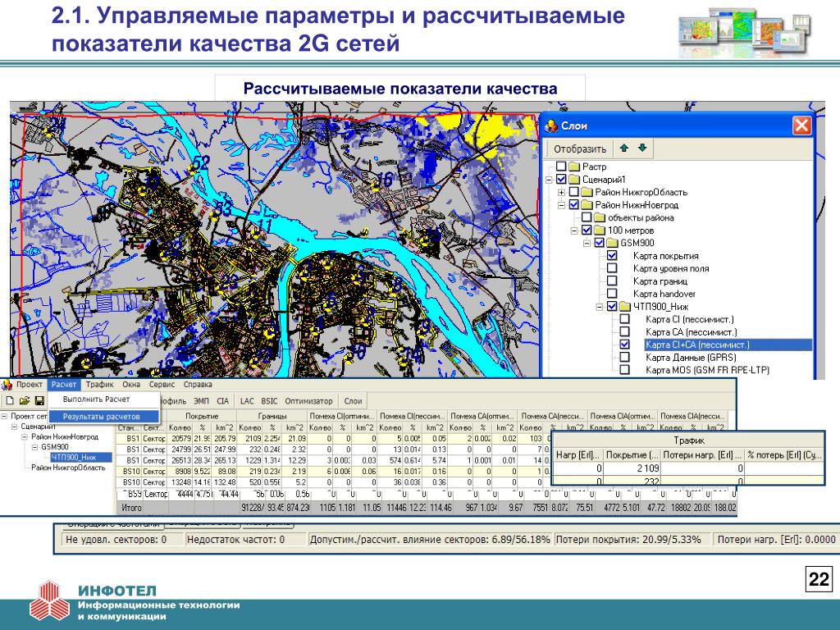Click the GSM900 folder icon in Слои

(612, 243)
